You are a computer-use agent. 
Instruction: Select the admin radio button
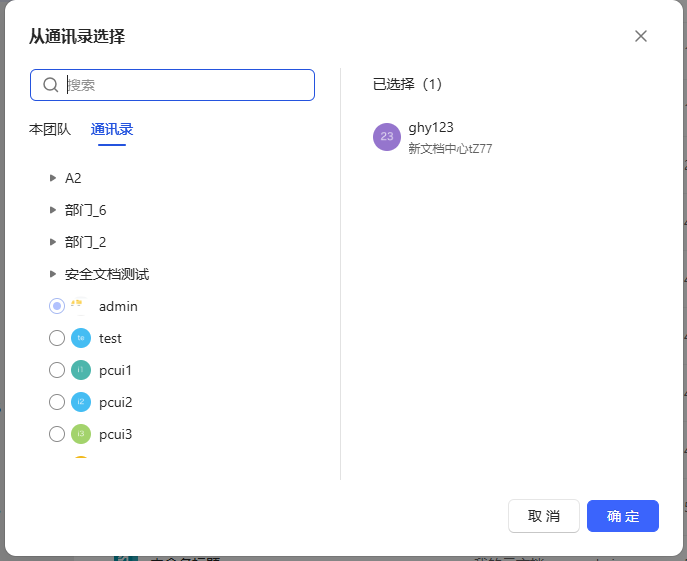point(57,306)
